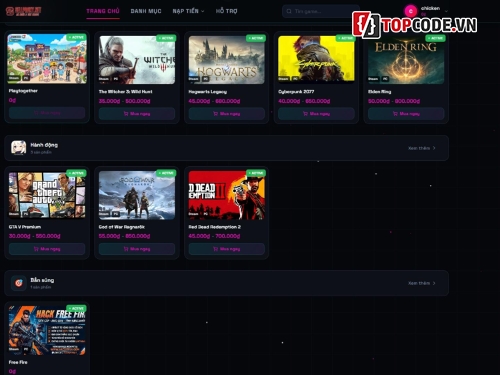Click the Playtogether title text
The width and height of the screenshot is (500, 375).
[x=23, y=91]
